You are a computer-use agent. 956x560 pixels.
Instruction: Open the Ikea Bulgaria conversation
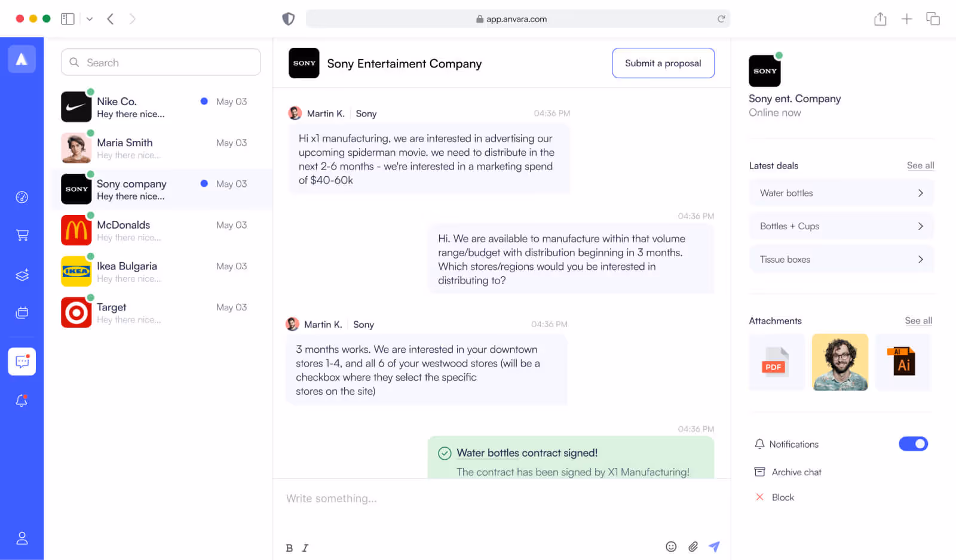coord(161,272)
